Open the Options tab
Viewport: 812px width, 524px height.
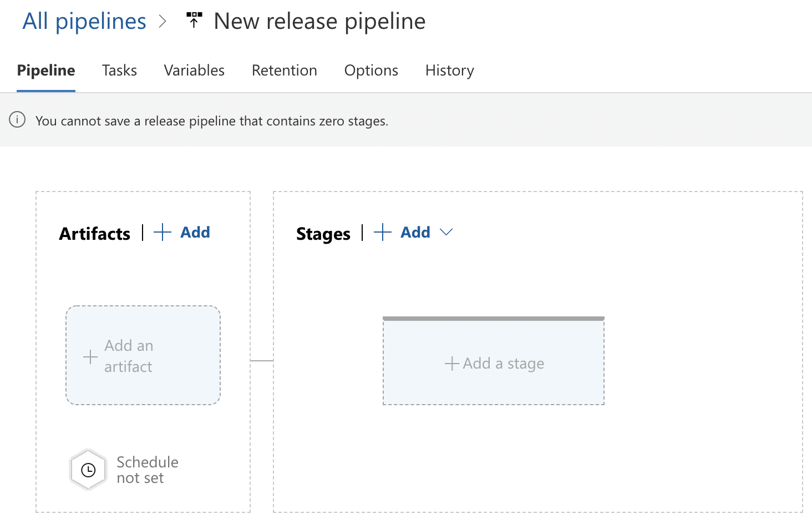click(x=371, y=70)
